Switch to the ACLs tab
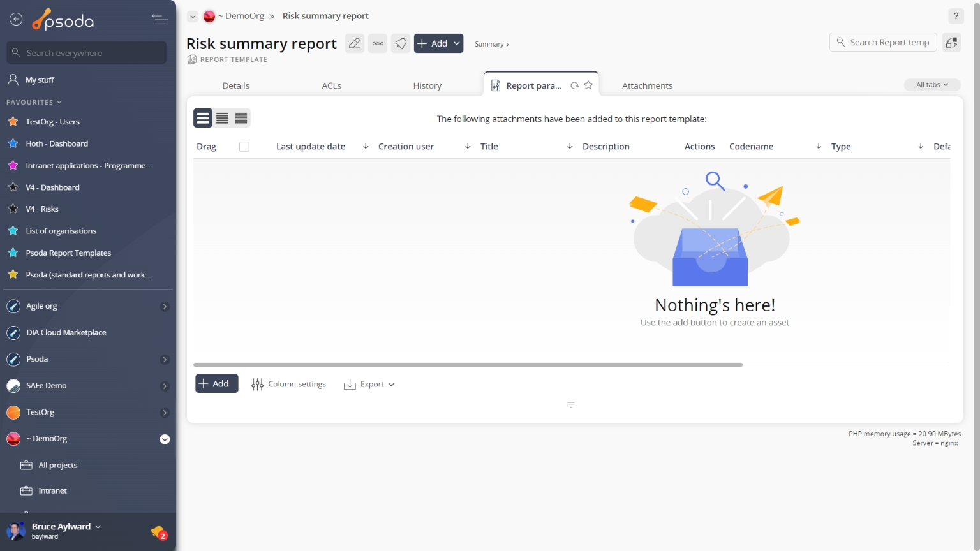The height and width of the screenshot is (551, 980). [x=332, y=85]
